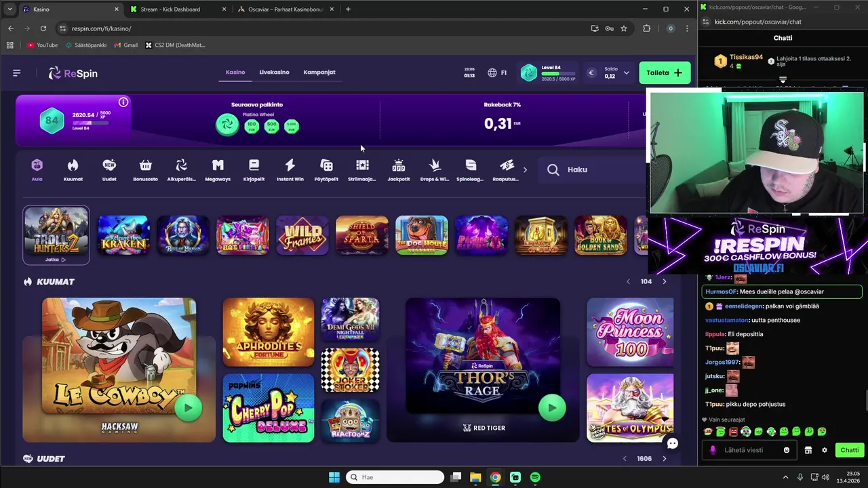This screenshot has width=868, height=488.
Task: Go to next Kuumat games page
Action: [x=665, y=281]
